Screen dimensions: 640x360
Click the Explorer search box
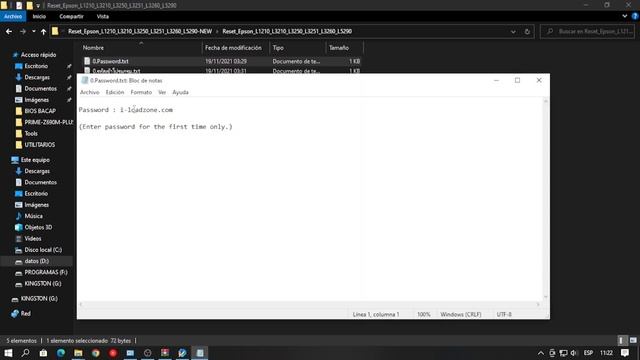pyautogui.click(x=588, y=31)
